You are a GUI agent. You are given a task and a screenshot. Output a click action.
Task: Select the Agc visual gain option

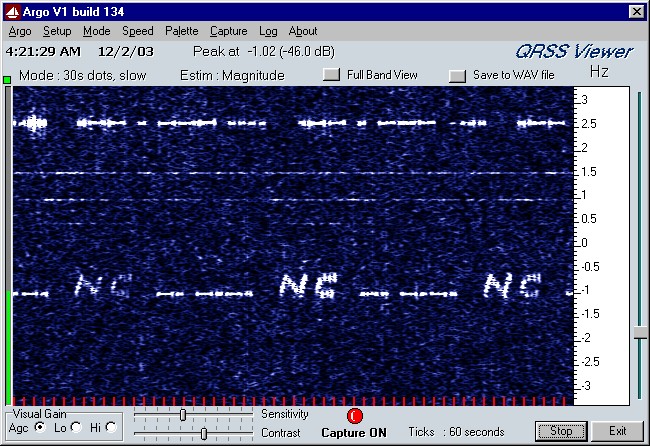pos(40,427)
